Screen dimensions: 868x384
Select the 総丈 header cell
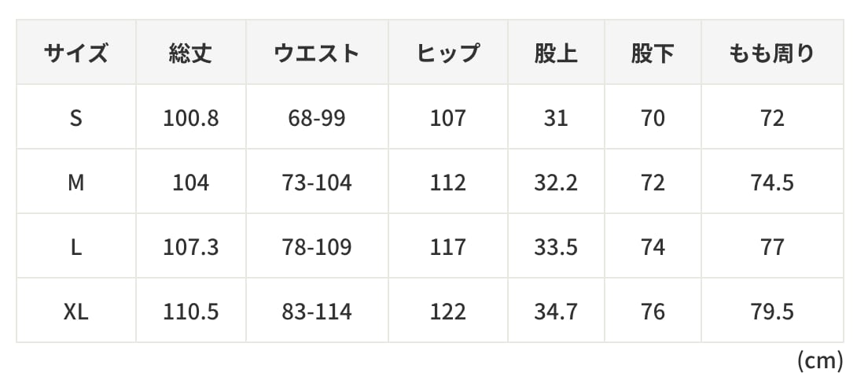191,53
